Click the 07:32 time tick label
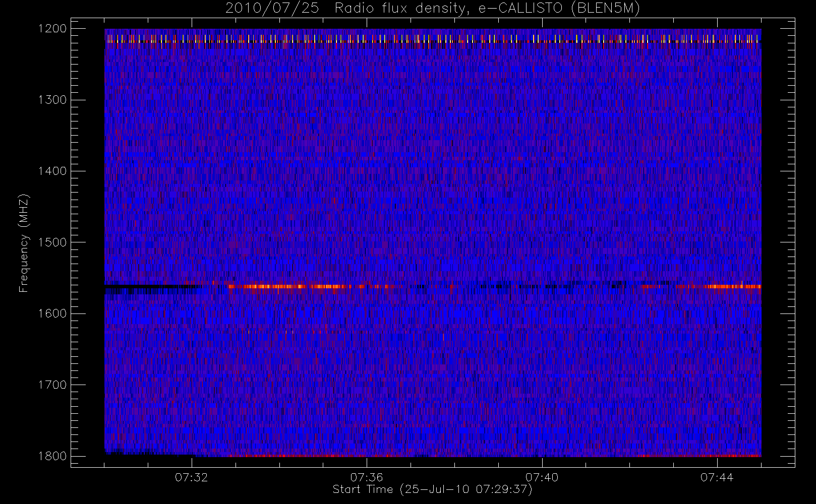The height and width of the screenshot is (504, 816). tap(192, 477)
